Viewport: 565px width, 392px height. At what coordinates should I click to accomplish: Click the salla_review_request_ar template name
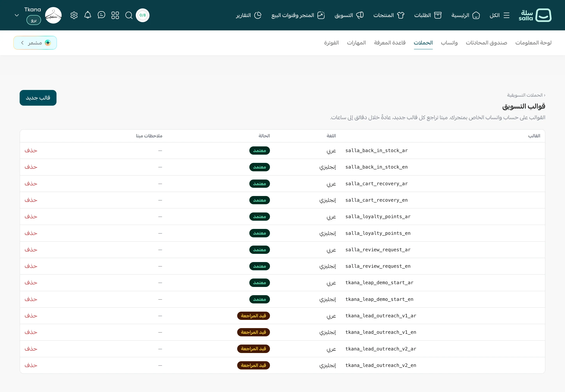[378, 250]
